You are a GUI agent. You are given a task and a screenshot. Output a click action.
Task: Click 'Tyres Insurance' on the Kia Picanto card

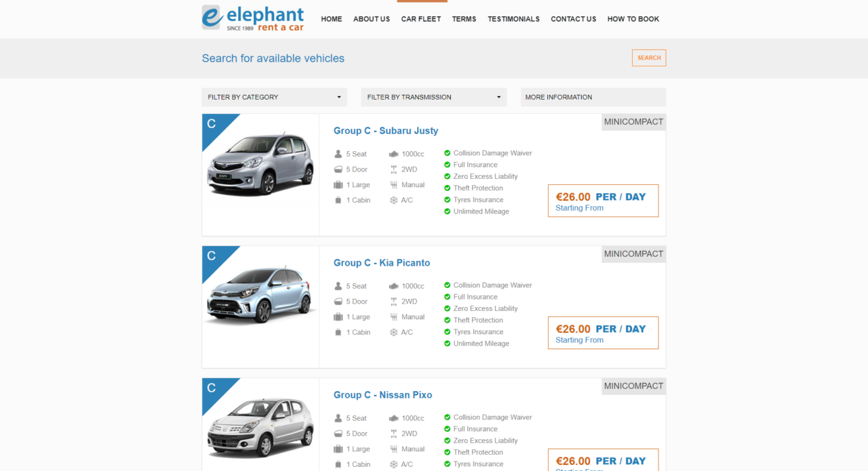point(479,332)
